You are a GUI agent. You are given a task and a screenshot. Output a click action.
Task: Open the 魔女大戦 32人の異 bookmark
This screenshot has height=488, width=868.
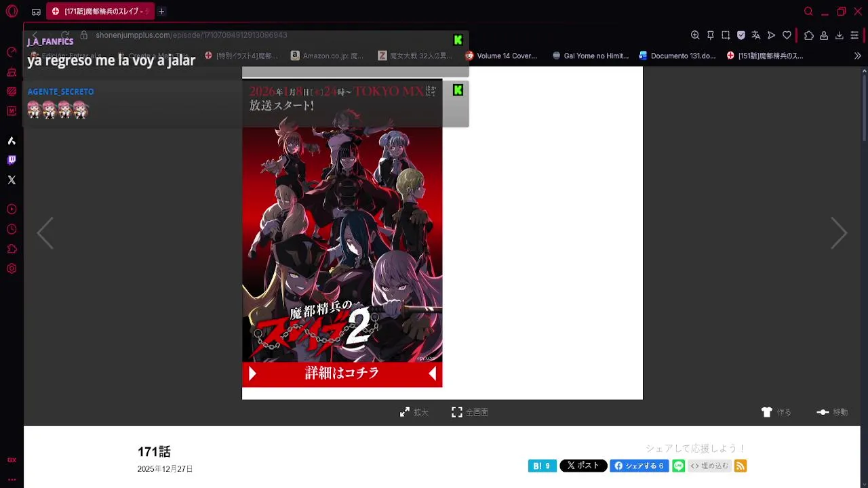click(415, 56)
